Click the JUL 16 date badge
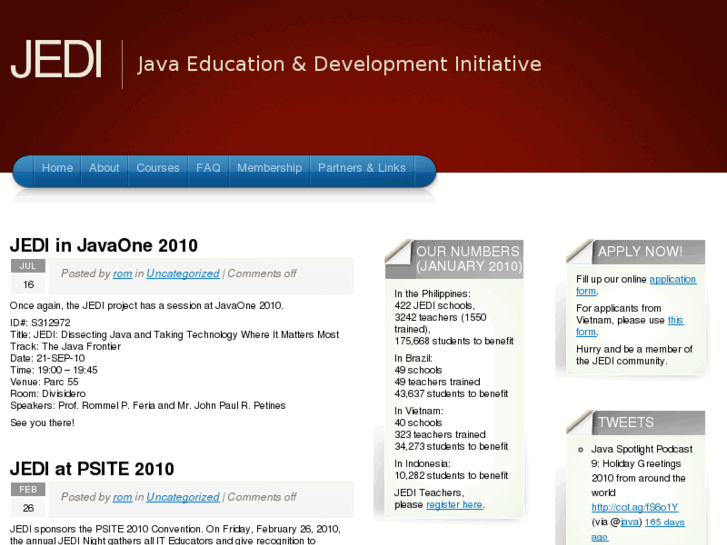This screenshot has width=727, height=545. (x=28, y=276)
